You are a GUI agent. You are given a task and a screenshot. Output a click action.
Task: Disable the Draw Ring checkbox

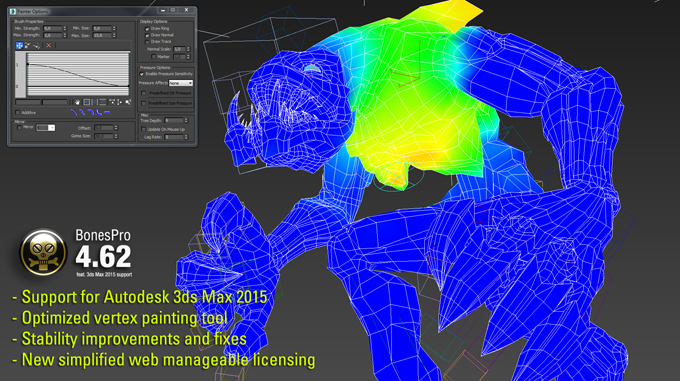pos(147,29)
